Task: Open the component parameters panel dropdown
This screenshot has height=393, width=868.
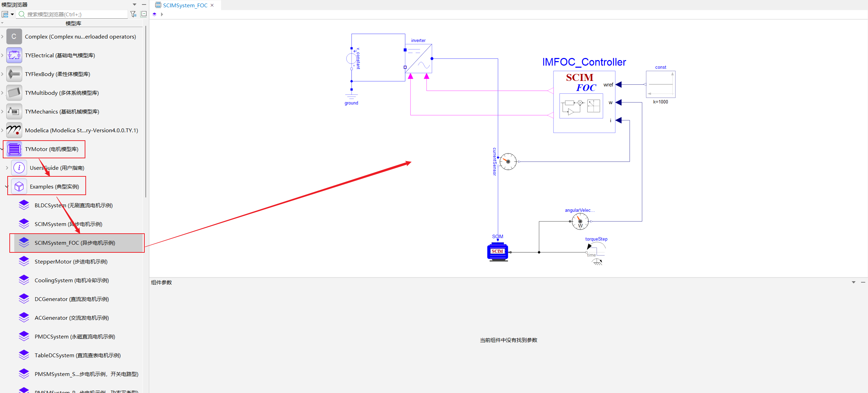Action: point(854,282)
